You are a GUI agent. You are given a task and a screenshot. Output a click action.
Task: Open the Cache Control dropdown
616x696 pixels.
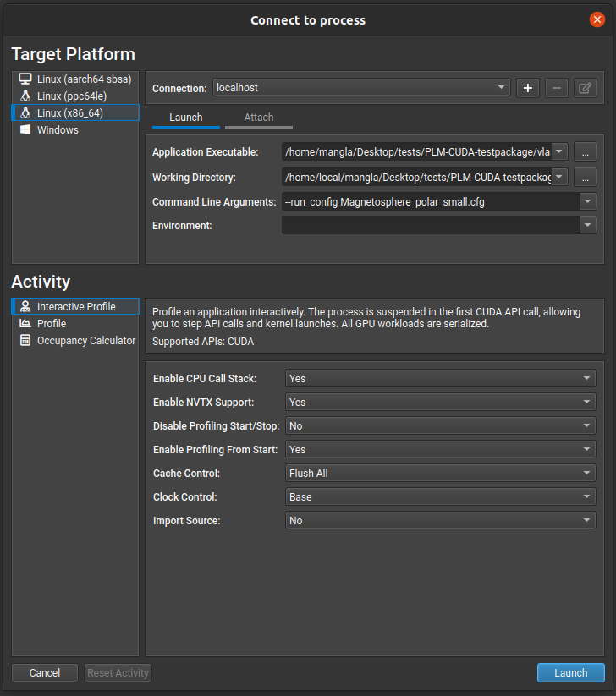[440, 474]
